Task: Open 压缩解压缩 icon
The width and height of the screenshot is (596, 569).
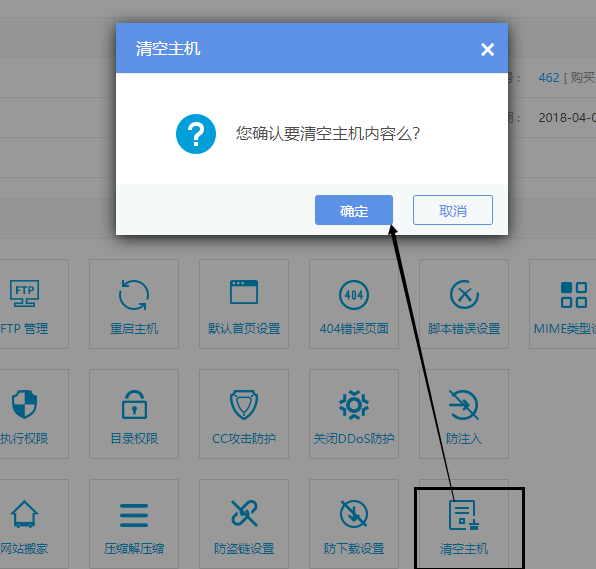Action: pyautogui.click(x=134, y=515)
